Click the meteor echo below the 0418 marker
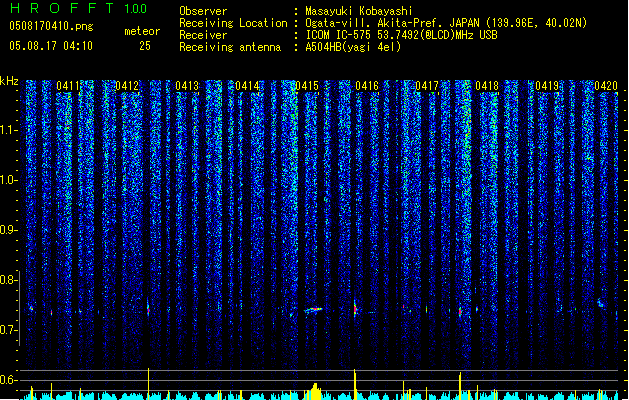Viewport: 629px width, 400px height. click(x=477, y=309)
